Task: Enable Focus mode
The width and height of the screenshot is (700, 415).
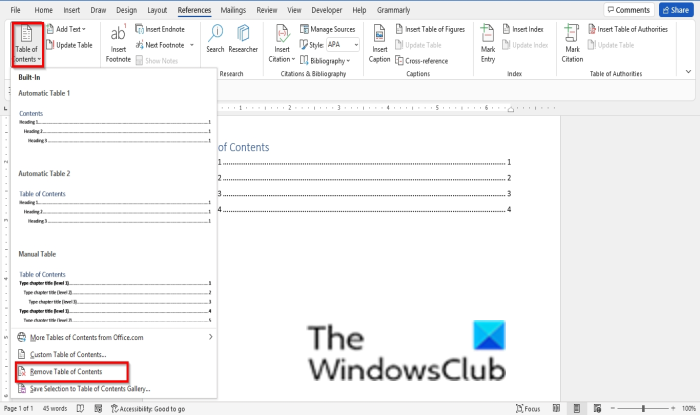Action: point(528,408)
